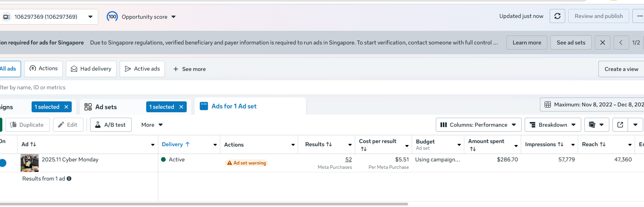The width and height of the screenshot is (644, 207).
Task: Open the Columns: Performance dropdown
Action: (x=478, y=125)
